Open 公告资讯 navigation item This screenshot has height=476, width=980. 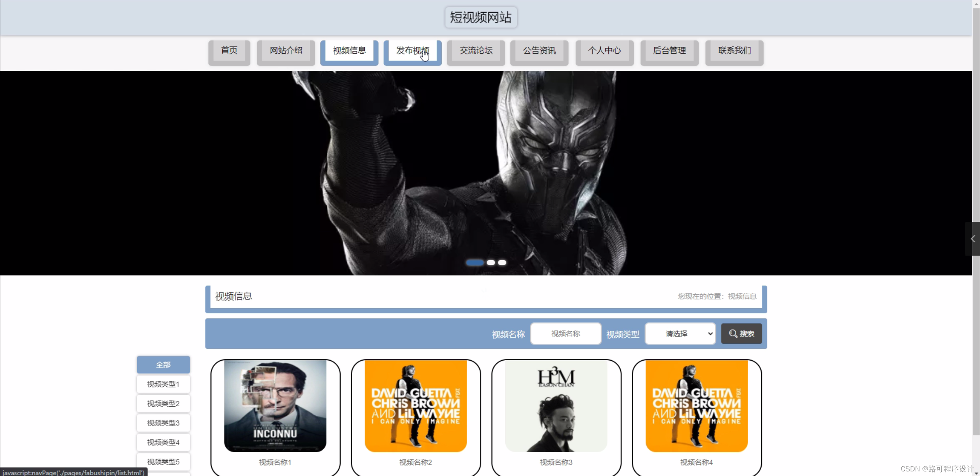pyautogui.click(x=539, y=51)
